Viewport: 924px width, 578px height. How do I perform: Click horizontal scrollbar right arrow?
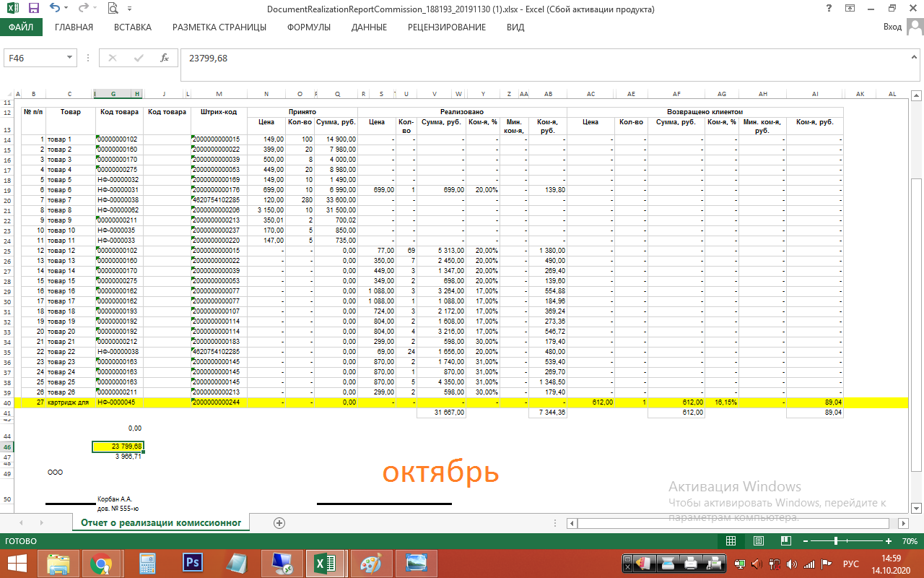[902, 522]
